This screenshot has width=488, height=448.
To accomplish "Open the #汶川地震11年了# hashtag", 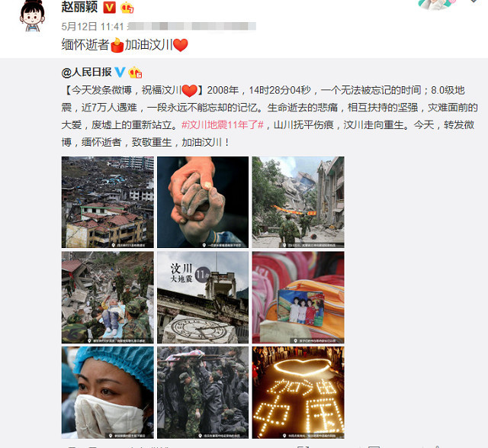I will click(x=223, y=125).
